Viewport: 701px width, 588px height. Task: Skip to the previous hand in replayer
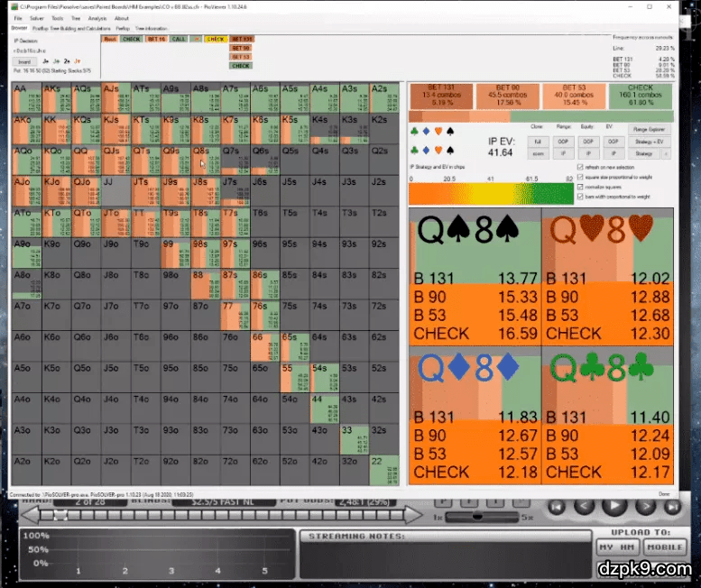coord(558,507)
